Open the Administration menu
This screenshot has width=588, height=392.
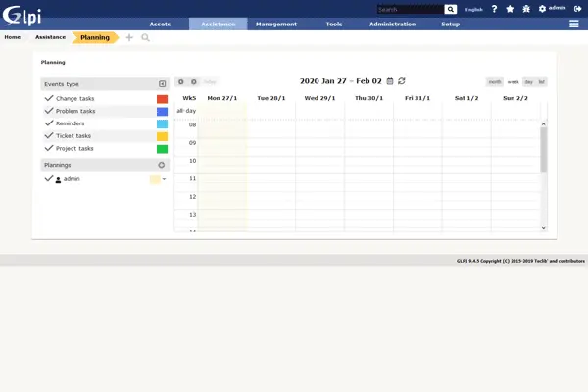point(392,24)
